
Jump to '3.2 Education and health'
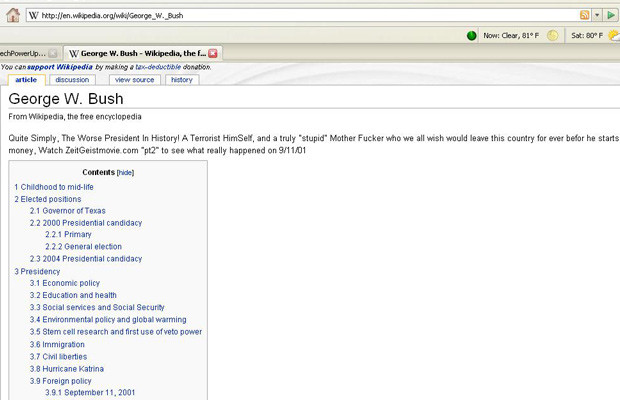pos(73,295)
